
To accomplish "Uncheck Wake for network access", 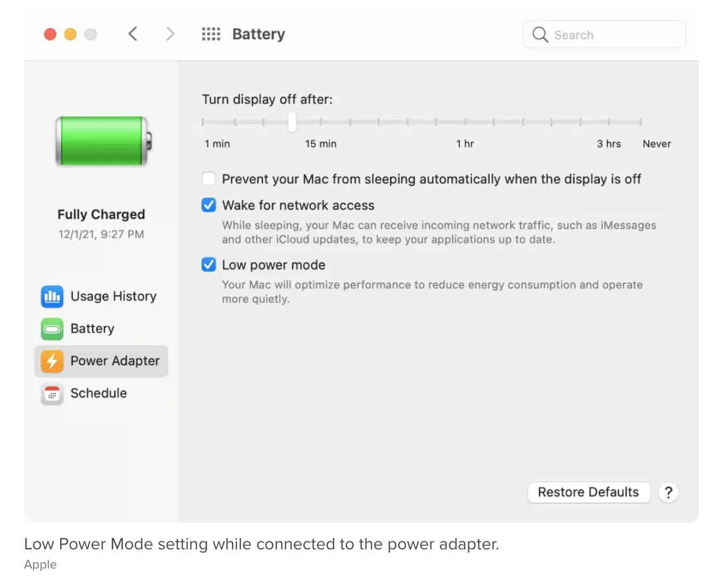I will coord(209,205).
